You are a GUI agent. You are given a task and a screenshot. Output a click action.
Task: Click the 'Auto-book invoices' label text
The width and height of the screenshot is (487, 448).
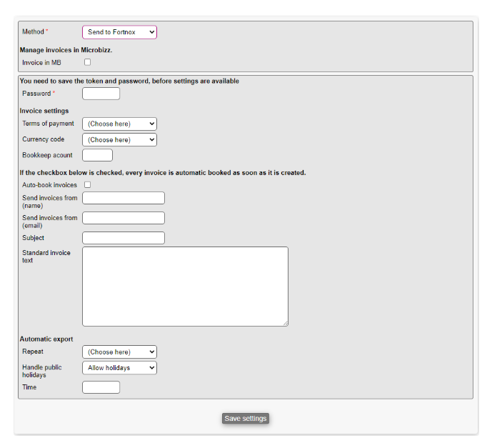click(x=49, y=185)
